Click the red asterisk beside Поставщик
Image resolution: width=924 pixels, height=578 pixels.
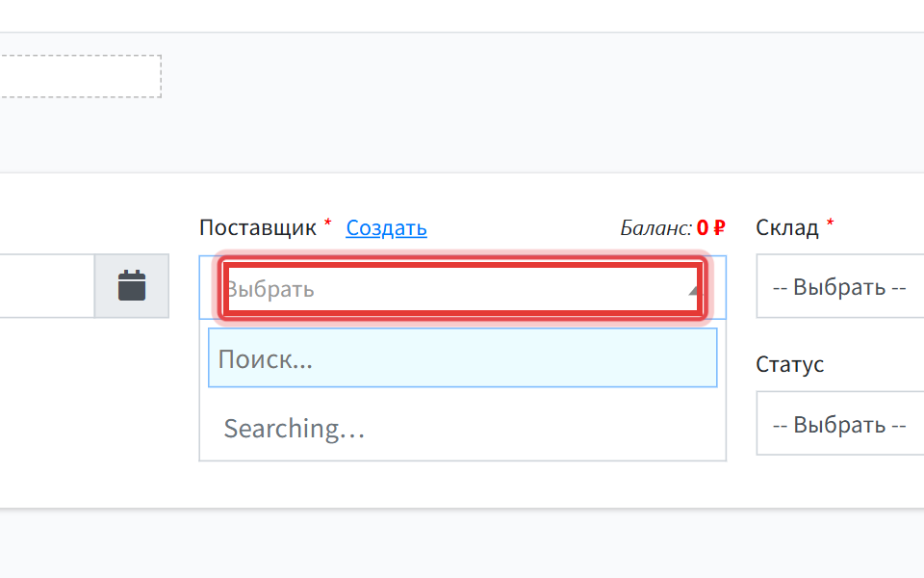pyautogui.click(x=327, y=223)
